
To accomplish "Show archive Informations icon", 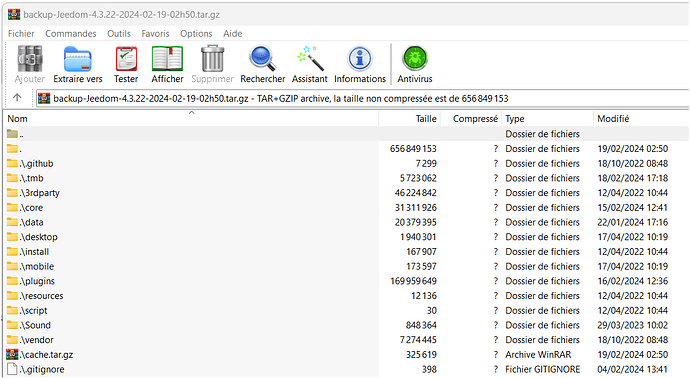I will pyautogui.click(x=360, y=59).
